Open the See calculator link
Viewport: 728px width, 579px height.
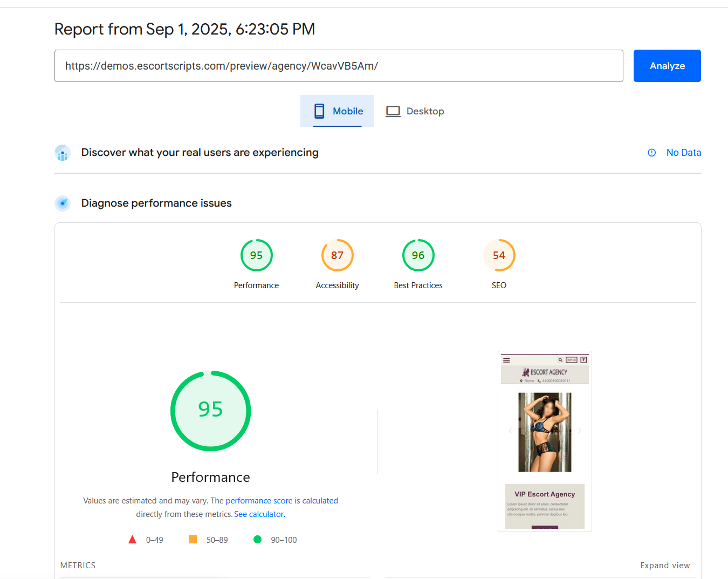coord(260,514)
